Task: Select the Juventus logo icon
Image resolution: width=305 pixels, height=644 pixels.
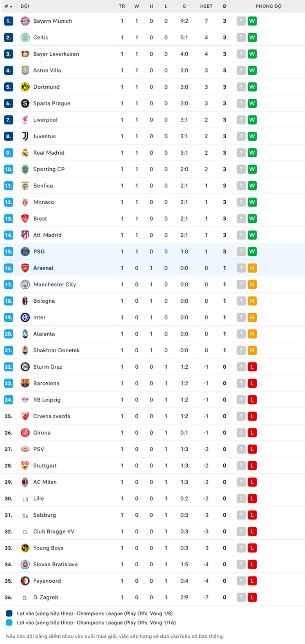Action: point(25,136)
